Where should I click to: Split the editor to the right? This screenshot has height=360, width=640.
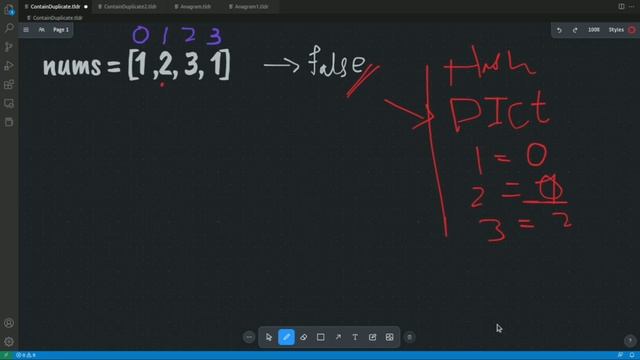(x=621, y=7)
